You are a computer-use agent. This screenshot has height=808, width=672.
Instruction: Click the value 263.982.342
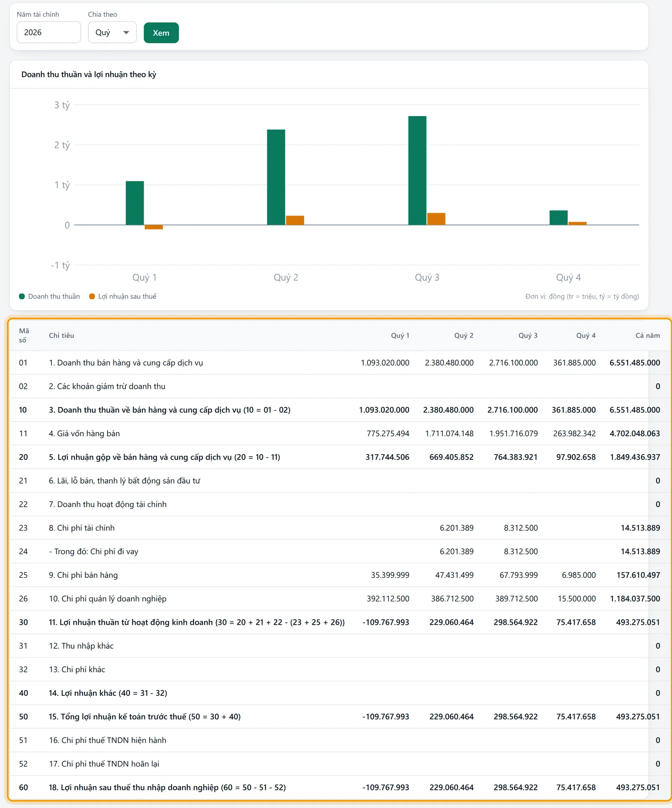(574, 433)
